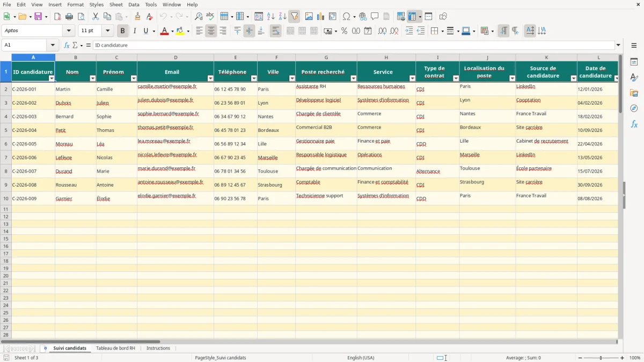The height and width of the screenshot is (362, 644).
Task: Click the 100% zoom level
Action: pyautogui.click(x=635, y=358)
